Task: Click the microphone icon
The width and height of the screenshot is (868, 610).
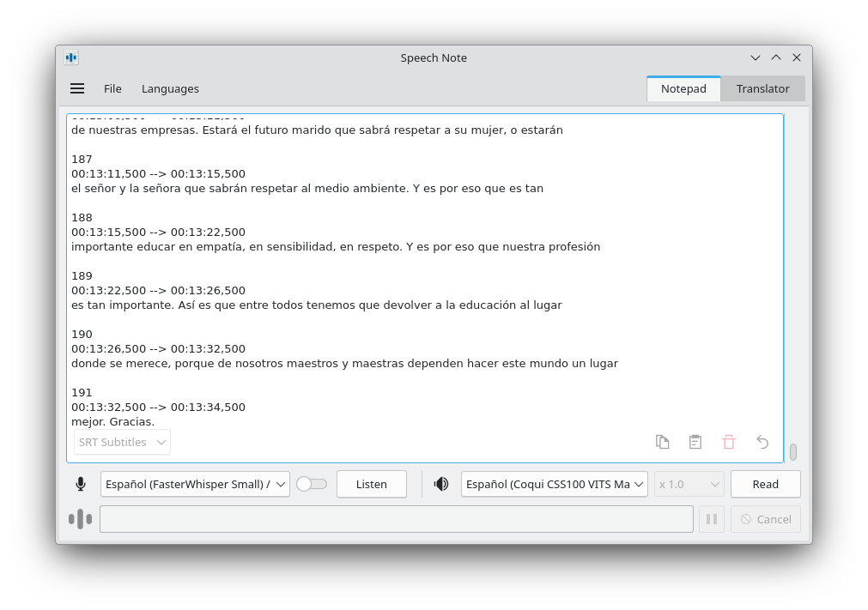Action: tap(81, 484)
